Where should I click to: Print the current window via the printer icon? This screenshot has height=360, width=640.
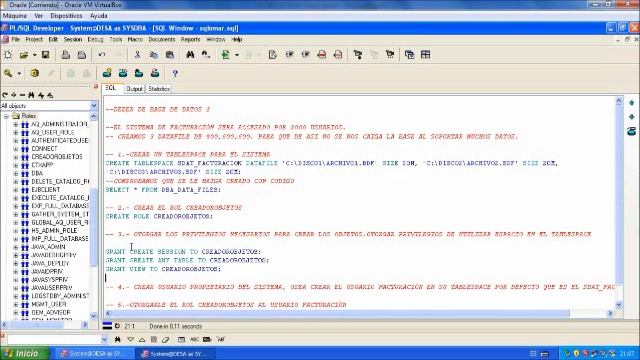click(x=65, y=55)
